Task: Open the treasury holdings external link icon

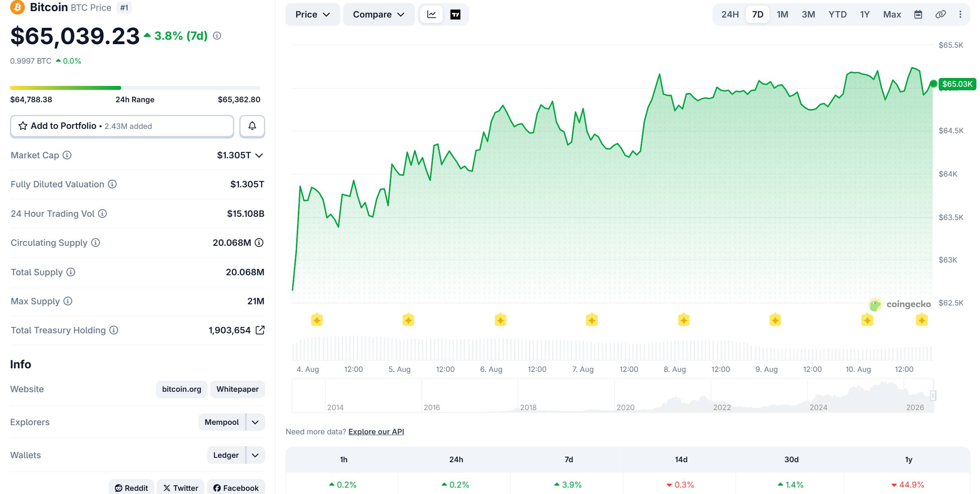Action: pos(260,330)
